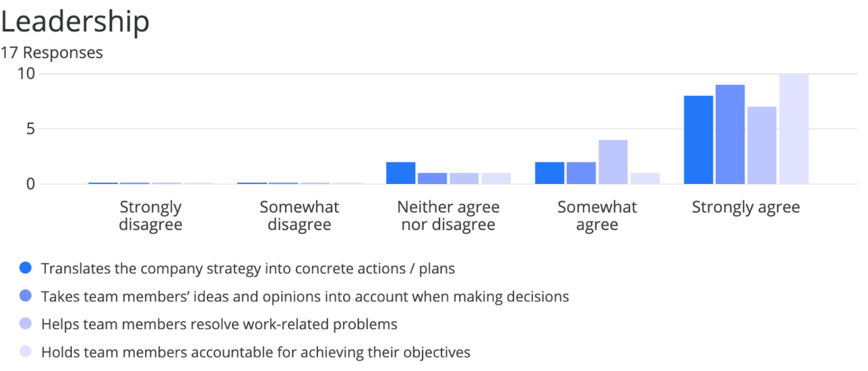Select the darkest blue bar under Somewhat agree
The image size is (868, 371).
[549, 173]
